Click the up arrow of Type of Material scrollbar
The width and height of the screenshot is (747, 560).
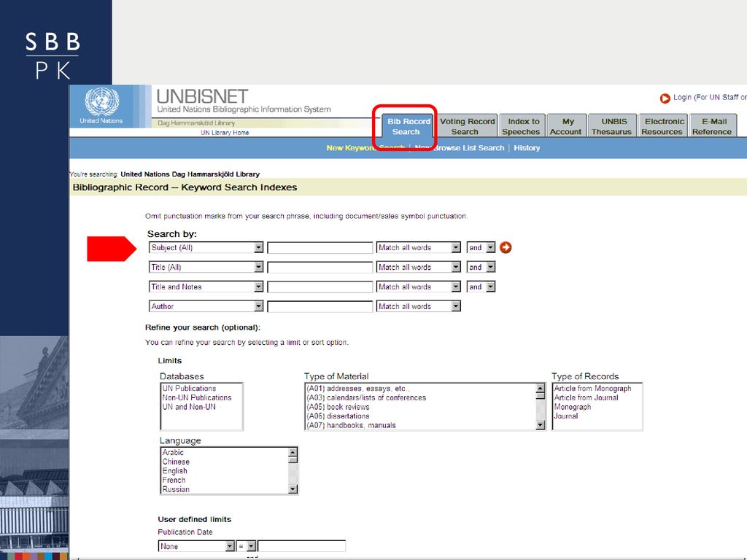pyautogui.click(x=541, y=389)
